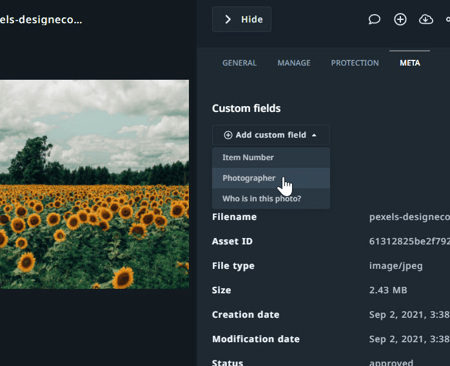This screenshot has width=450, height=366.
Task: Download asset with the cloud icon
Action: 426,19
